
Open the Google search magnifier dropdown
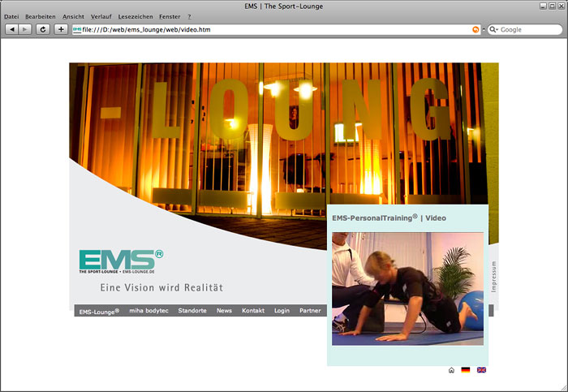pyautogui.click(x=493, y=30)
